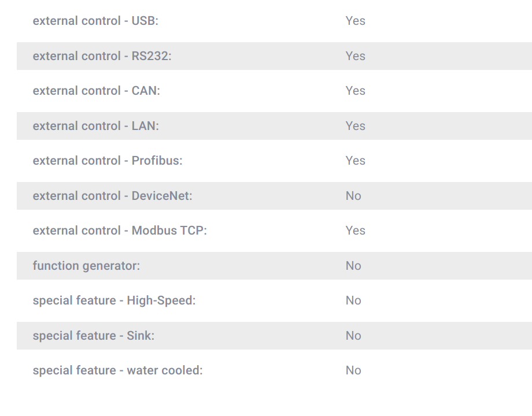Viewport: 532px width, 416px height.
Task: Click the Yes value for Profibus
Action: [x=355, y=161]
